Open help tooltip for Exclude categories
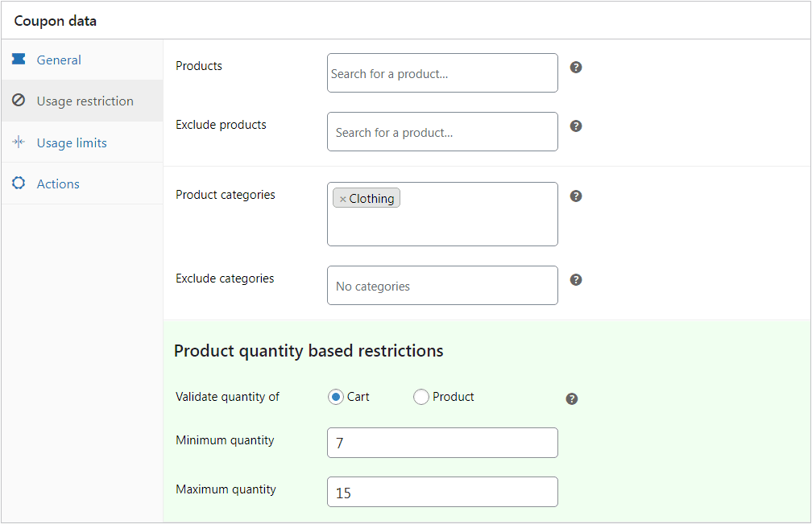Viewport: 812px width, 524px height. tap(576, 280)
